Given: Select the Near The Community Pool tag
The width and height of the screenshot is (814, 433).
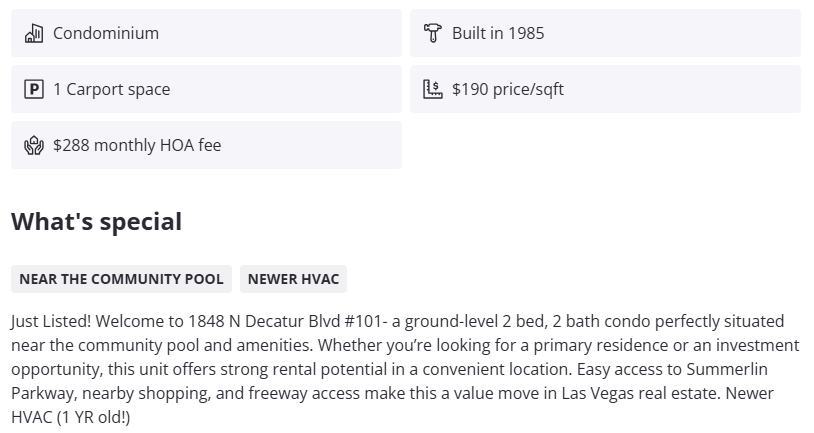Looking at the screenshot, I should pyautogui.click(x=121, y=279).
